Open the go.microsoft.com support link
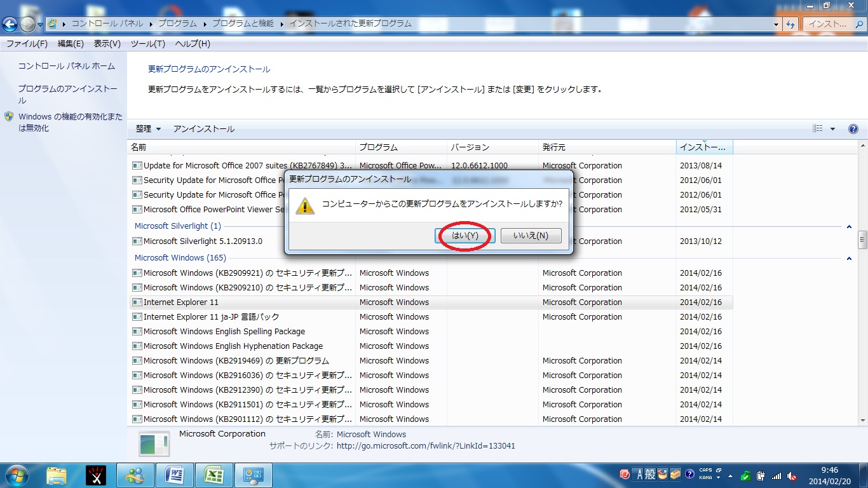Image resolution: width=868 pixels, height=488 pixels. coord(426,446)
